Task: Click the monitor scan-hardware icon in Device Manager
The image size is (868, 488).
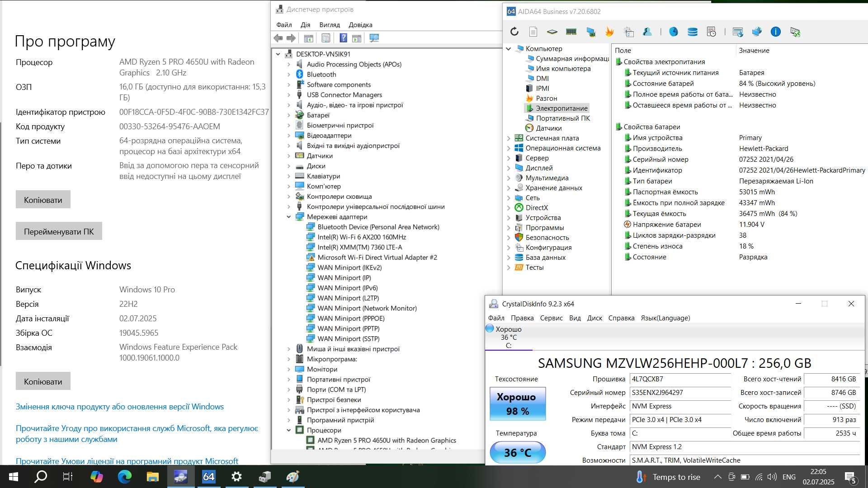Action: (374, 38)
